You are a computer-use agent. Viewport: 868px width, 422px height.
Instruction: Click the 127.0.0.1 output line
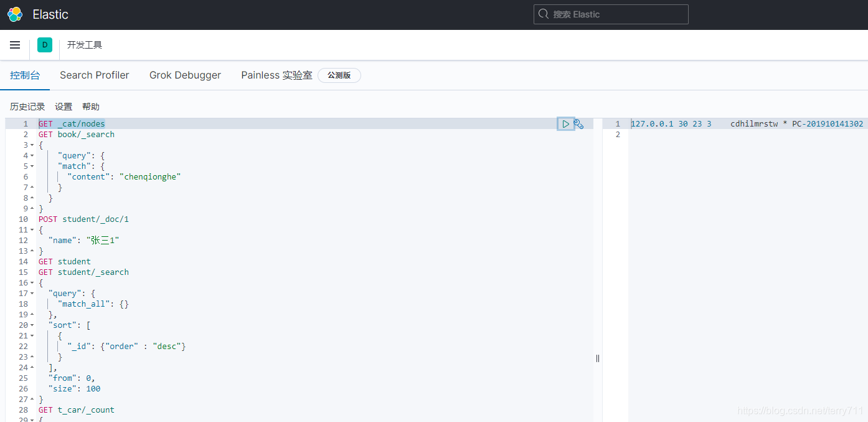click(x=747, y=124)
